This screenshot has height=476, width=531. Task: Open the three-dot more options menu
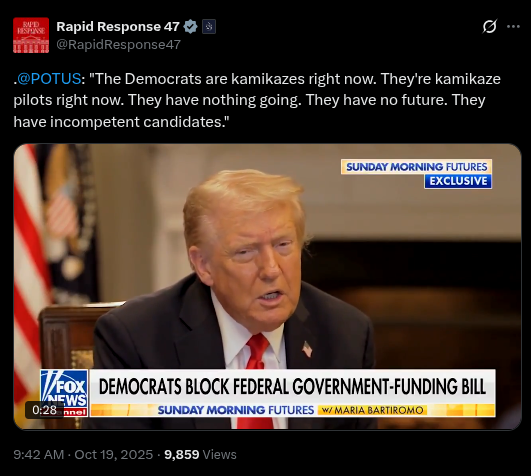(513, 26)
